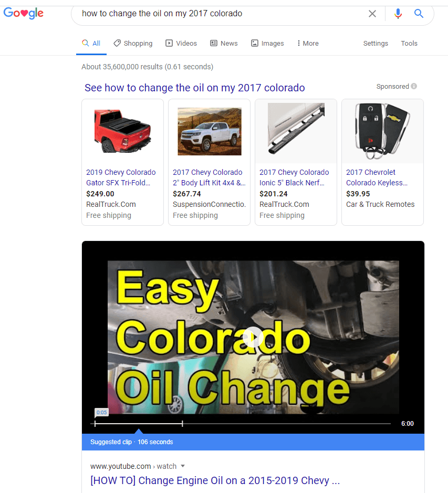Start voice search via microphone icon
The width and height of the screenshot is (448, 493).
[398, 14]
